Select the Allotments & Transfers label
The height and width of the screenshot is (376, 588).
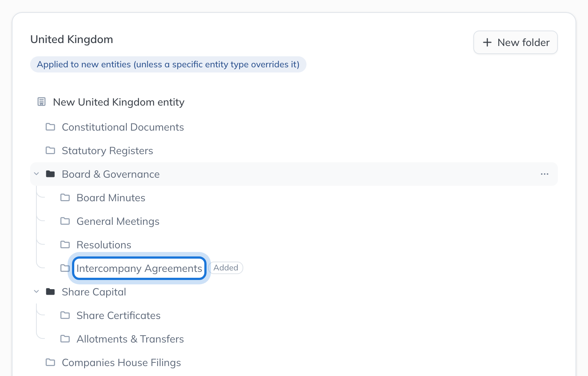(x=130, y=339)
